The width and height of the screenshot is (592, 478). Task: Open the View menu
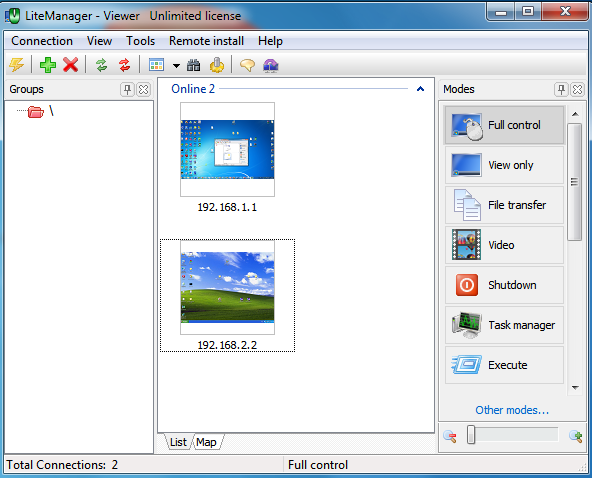[x=99, y=41]
